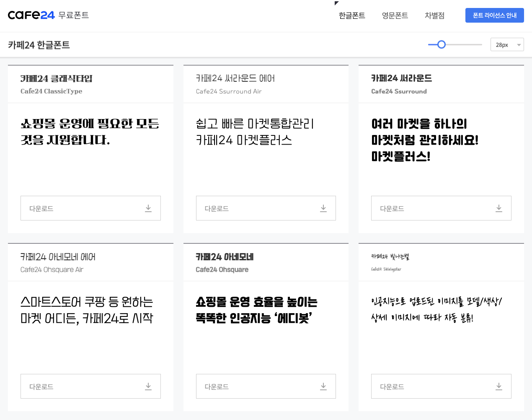Open the 한글폰트 menu
The height and width of the screenshot is (420, 532).
pos(352,16)
